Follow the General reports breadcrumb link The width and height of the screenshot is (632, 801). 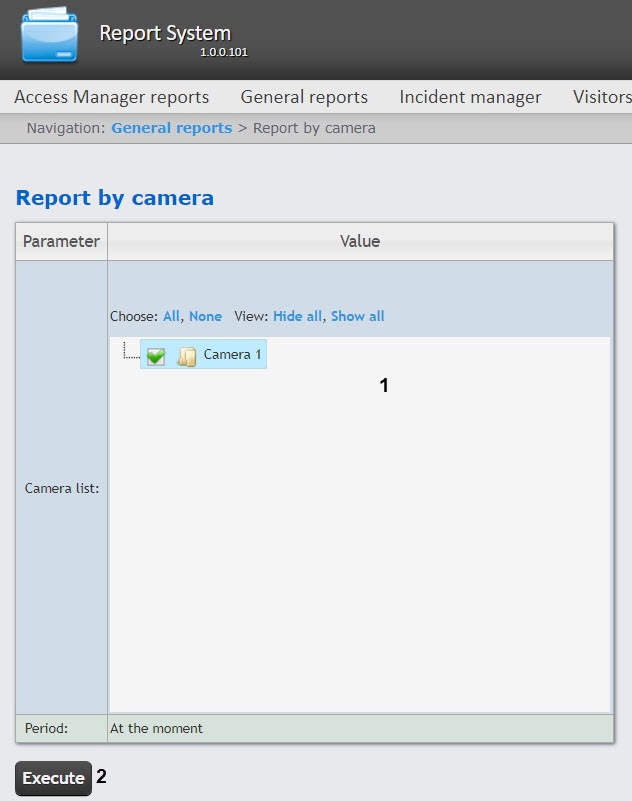click(x=171, y=128)
